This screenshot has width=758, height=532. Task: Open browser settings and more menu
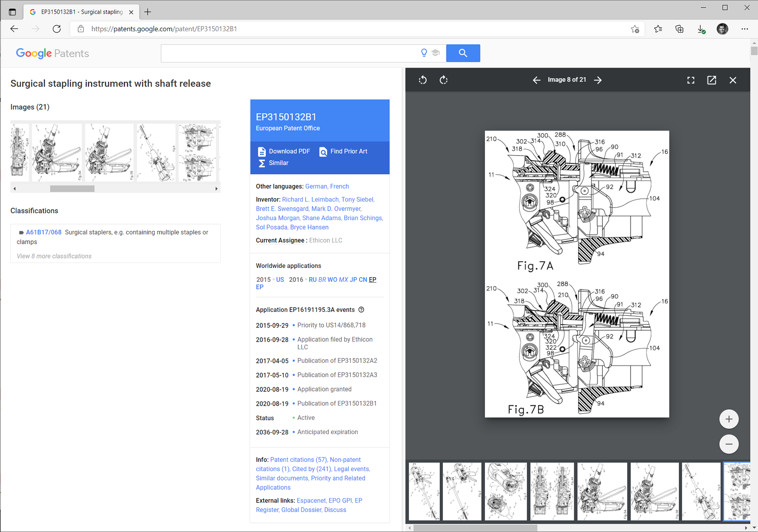[745, 29]
